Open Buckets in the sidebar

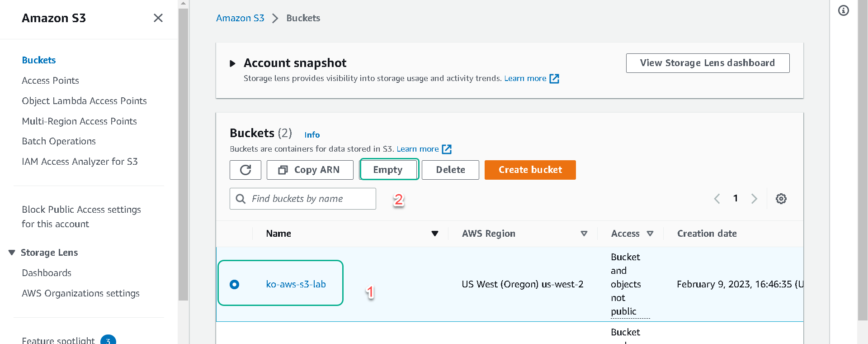(x=39, y=60)
